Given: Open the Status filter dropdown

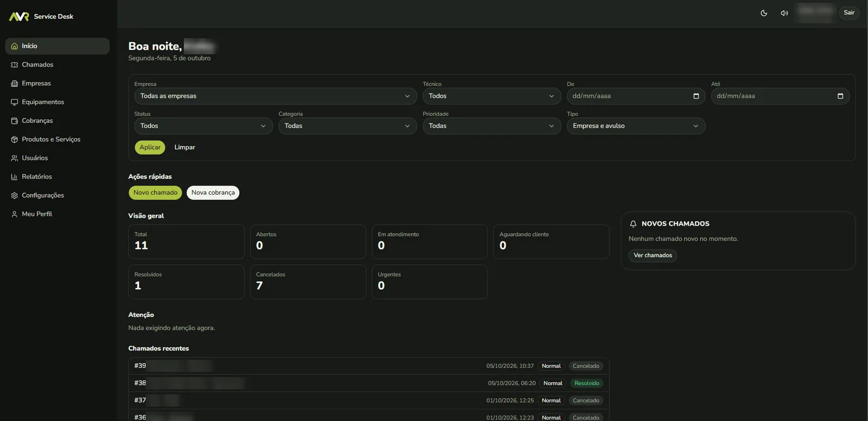Looking at the screenshot, I should click(203, 126).
